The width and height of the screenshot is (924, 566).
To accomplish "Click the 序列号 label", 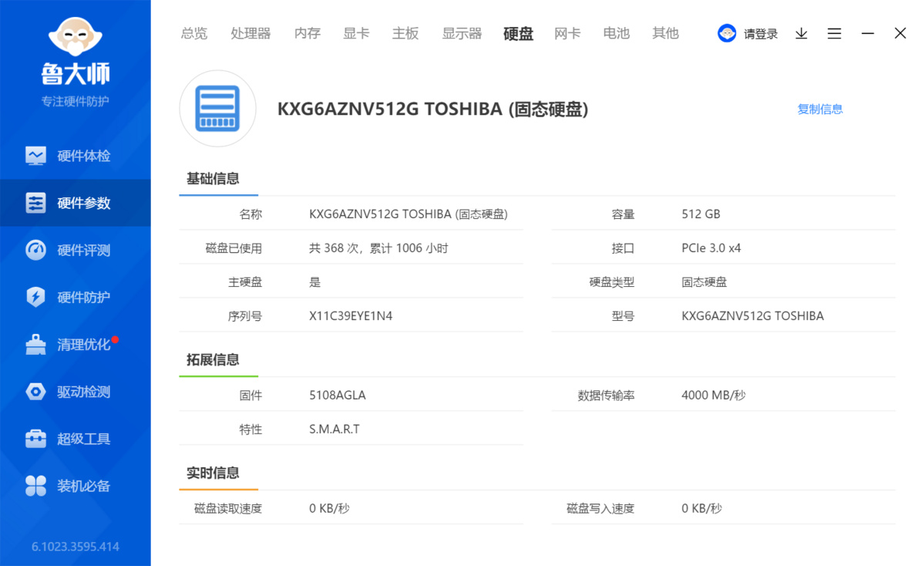I will 245,316.
